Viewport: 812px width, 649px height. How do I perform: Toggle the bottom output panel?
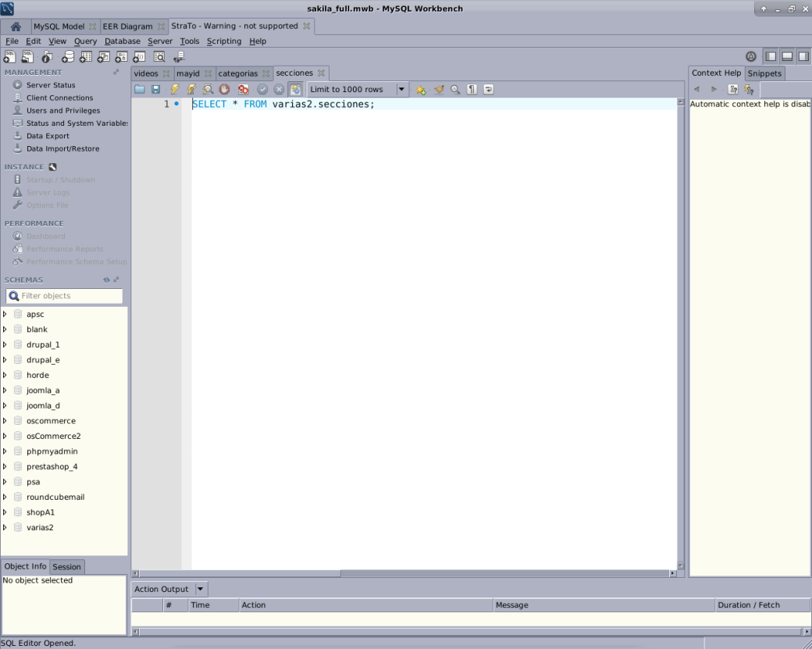click(x=787, y=57)
